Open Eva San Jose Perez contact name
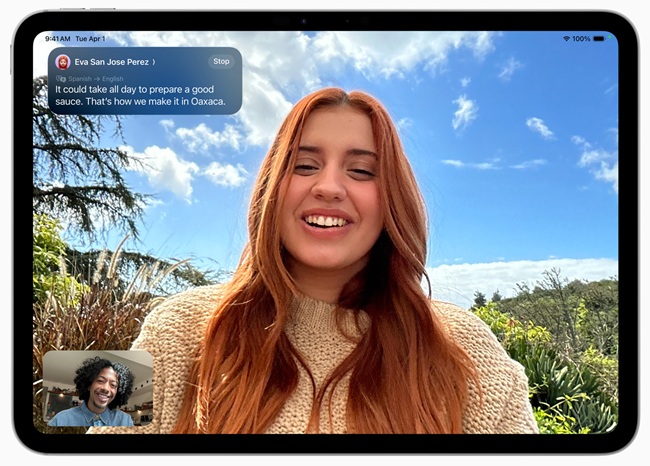Viewport: 650px width, 466px height. (110, 62)
